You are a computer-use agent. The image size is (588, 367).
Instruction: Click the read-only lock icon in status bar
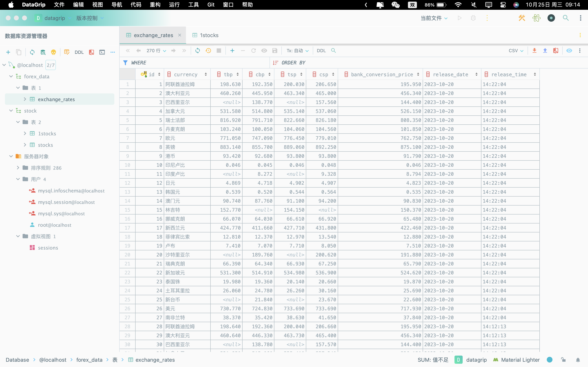point(563,360)
